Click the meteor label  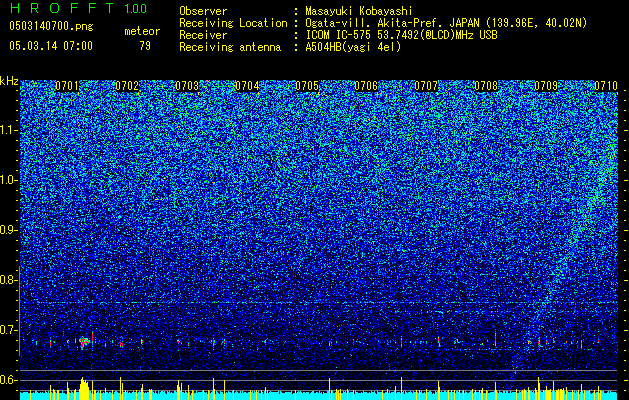tap(142, 31)
